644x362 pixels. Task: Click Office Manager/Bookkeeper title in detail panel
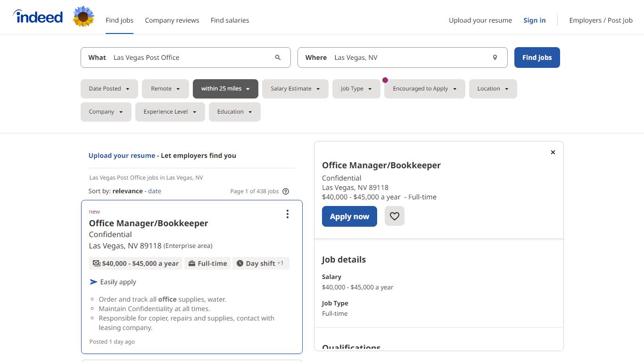click(381, 165)
